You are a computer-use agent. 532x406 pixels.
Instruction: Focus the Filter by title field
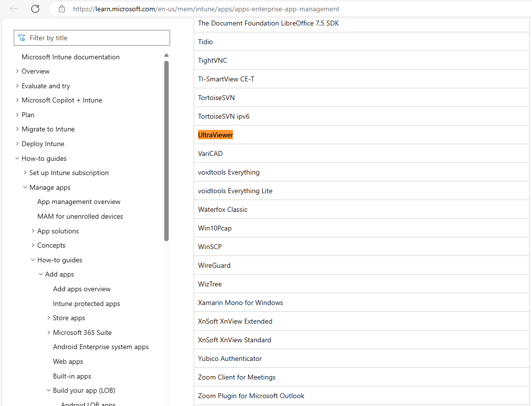tap(92, 38)
